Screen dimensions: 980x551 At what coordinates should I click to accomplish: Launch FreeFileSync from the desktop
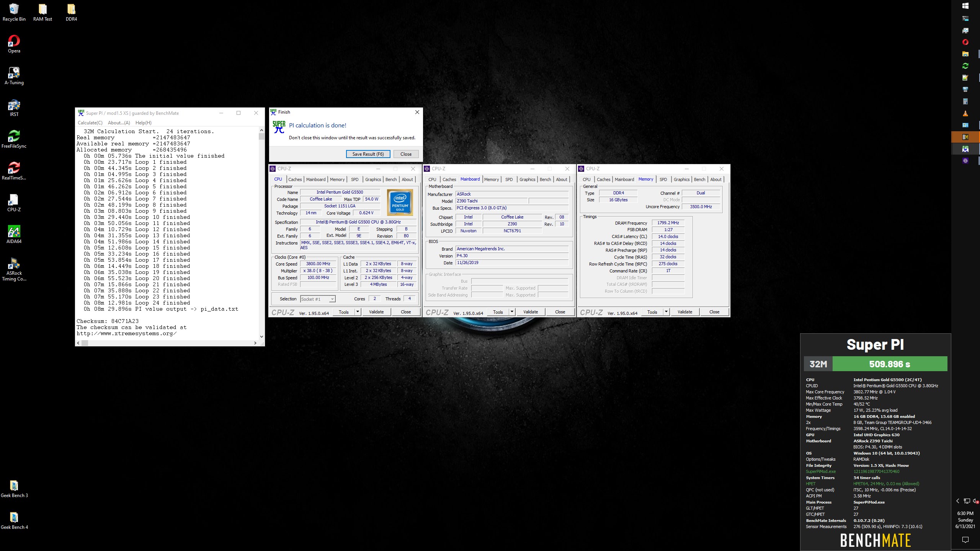point(14,139)
